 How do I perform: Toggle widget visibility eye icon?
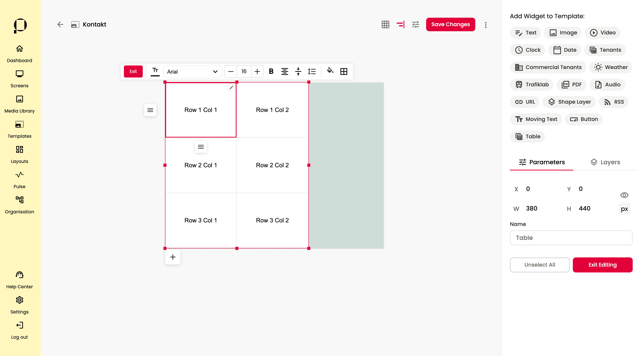pyautogui.click(x=624, y=195)
